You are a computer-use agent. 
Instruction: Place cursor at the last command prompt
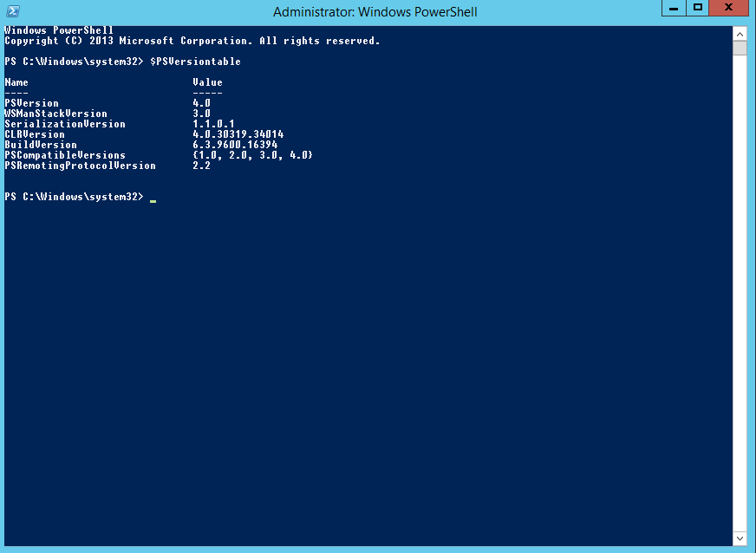153,198
